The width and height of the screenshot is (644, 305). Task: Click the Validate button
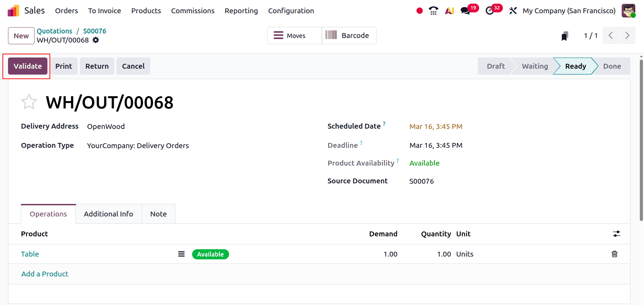pyautogui.click(x=28, y=66)
